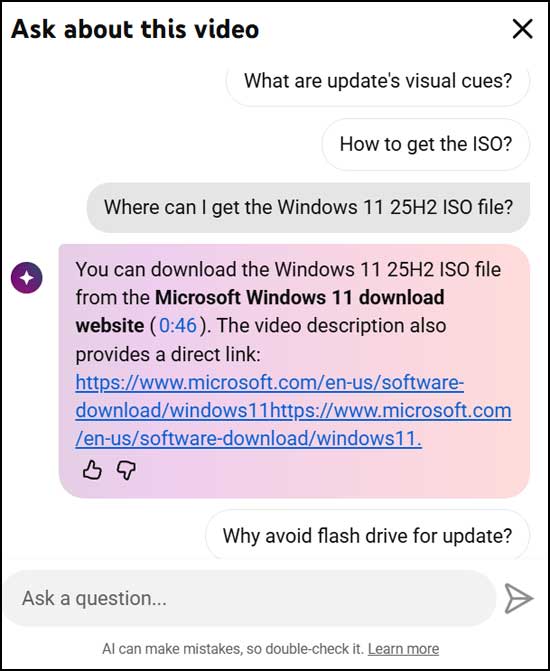Image resolution: width=550 pixels, height=671 pixels.
Task: Click the user's Windows 11 25H2 ISO question bubble
Action: tap(308, 208)
